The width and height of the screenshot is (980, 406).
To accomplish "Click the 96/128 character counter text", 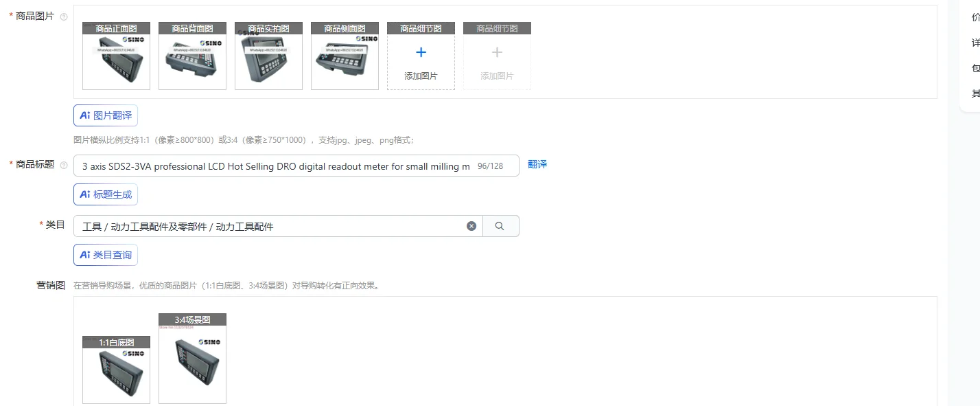I will pos(490,166).
